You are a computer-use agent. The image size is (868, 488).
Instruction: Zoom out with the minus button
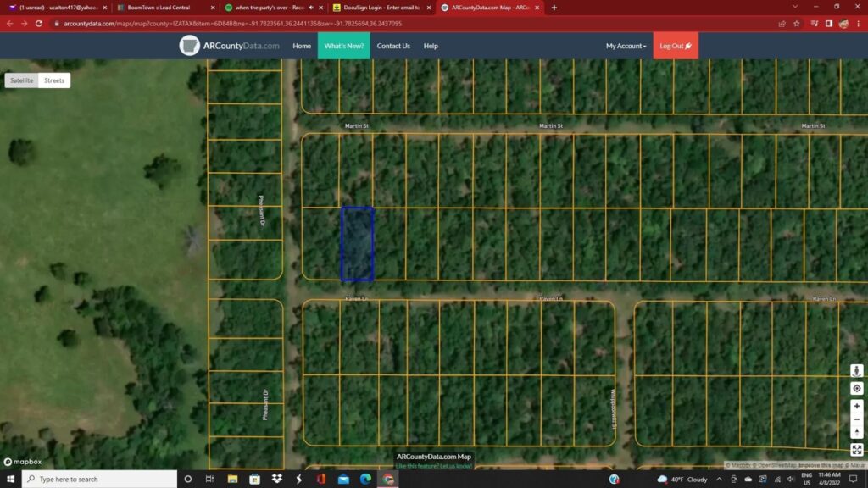coord(857,419)
